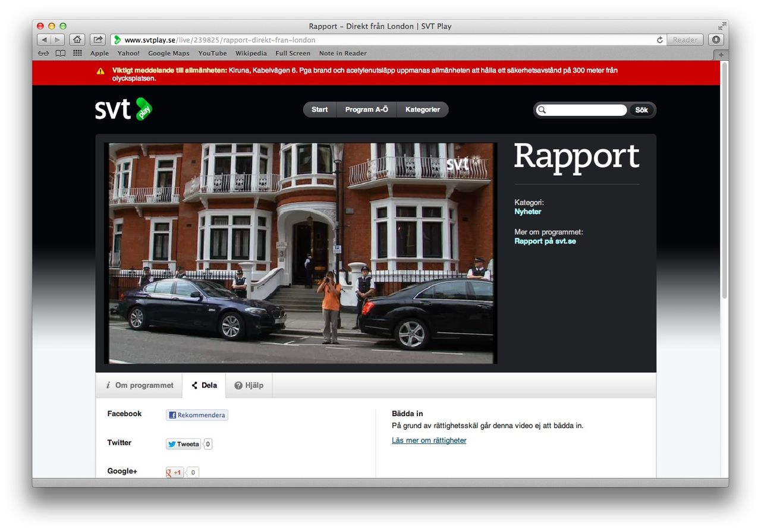This screenshot has height=532, width=761.
Task: Click the Twitter Tweeta button
Action: pyautogui.click(x=183, y=444)
